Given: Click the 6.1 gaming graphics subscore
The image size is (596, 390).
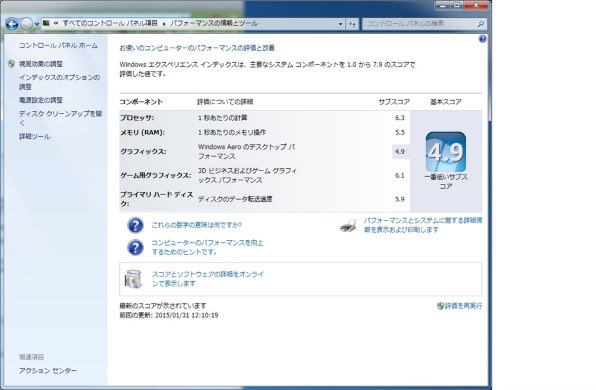Looking at the screenshot, I should 399,175.
